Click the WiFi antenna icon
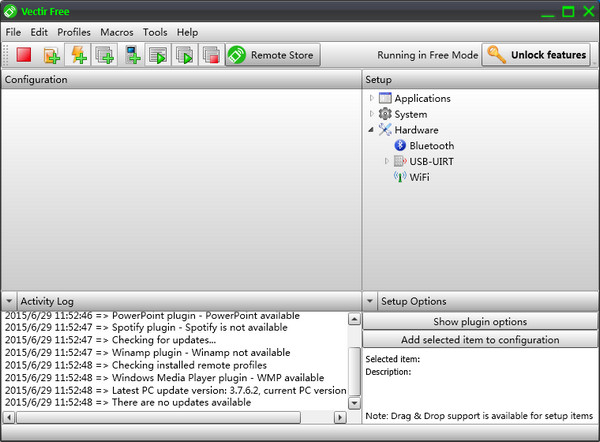 point(400,177)
